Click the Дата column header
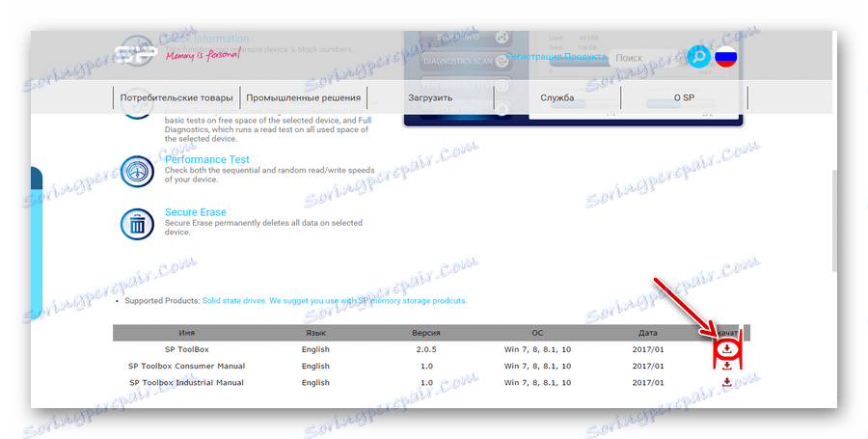Viewport: 868px width, 439px height. [648, 333]
